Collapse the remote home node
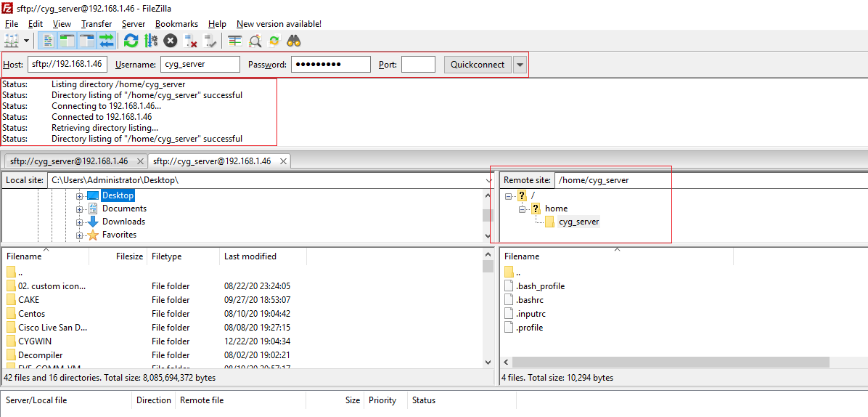This screenshot has height=417, width=868. [x=522, y=208]
